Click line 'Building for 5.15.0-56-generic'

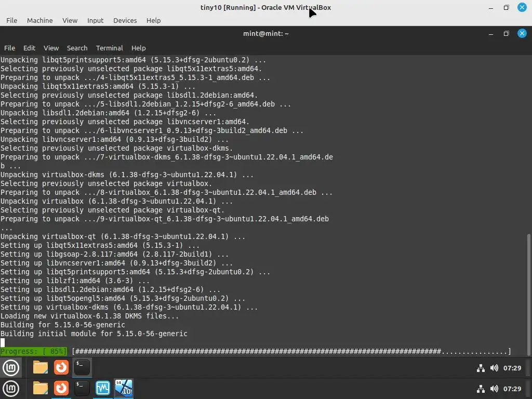(x=63, y=325)
